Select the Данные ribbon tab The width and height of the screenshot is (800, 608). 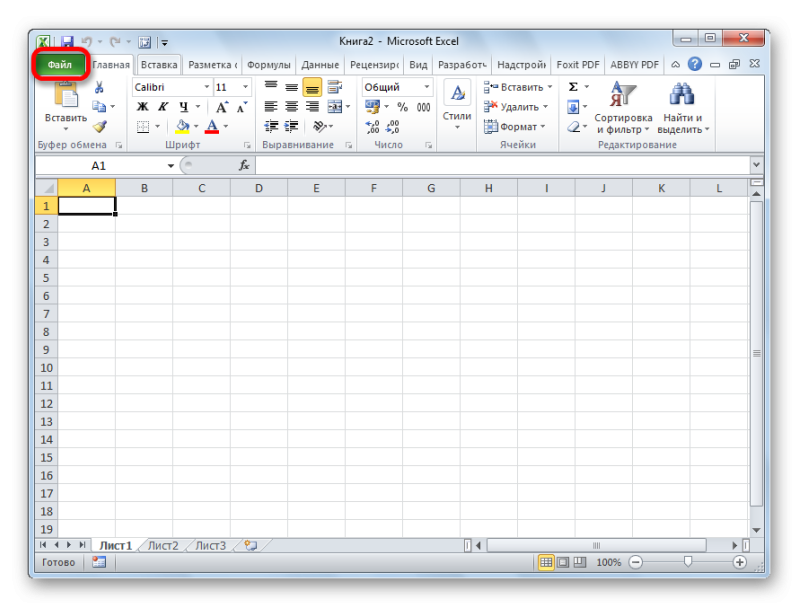[x=320, y=65]
